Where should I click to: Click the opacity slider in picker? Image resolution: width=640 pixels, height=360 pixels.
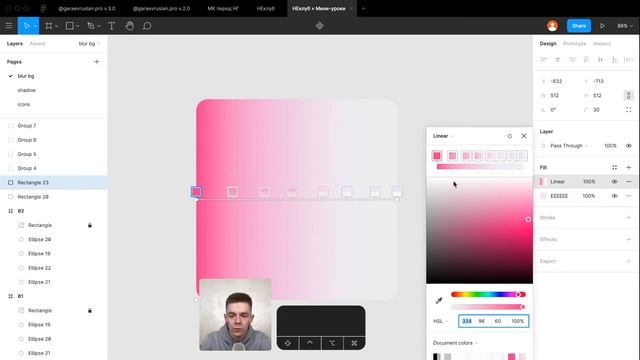488,307
